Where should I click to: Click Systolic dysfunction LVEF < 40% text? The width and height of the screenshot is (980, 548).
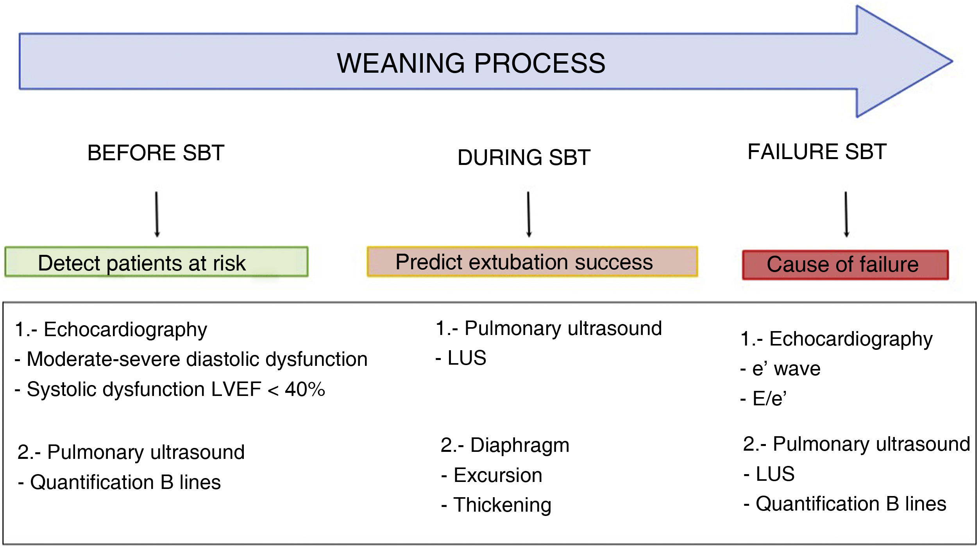click(x=170, y=389)
